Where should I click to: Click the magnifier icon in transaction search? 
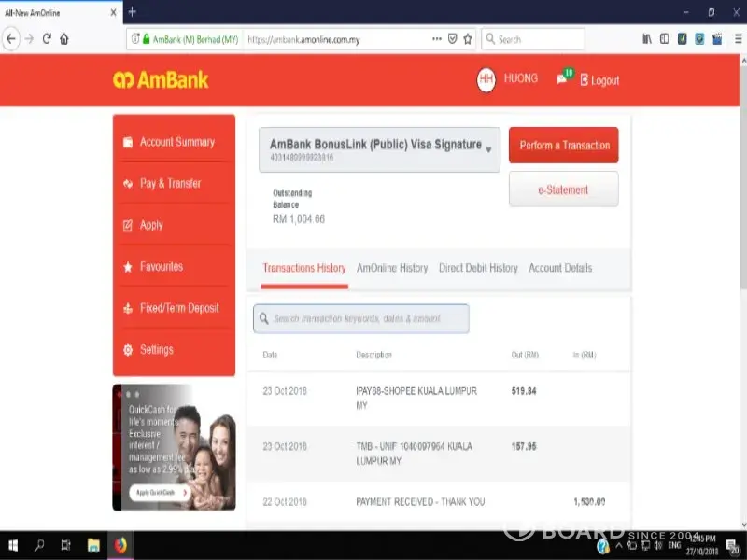tap(263, 318)
